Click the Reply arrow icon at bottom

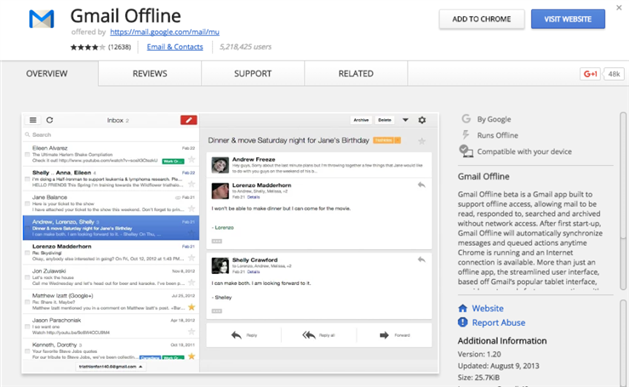pyautogui.click(x=236, y=335)
